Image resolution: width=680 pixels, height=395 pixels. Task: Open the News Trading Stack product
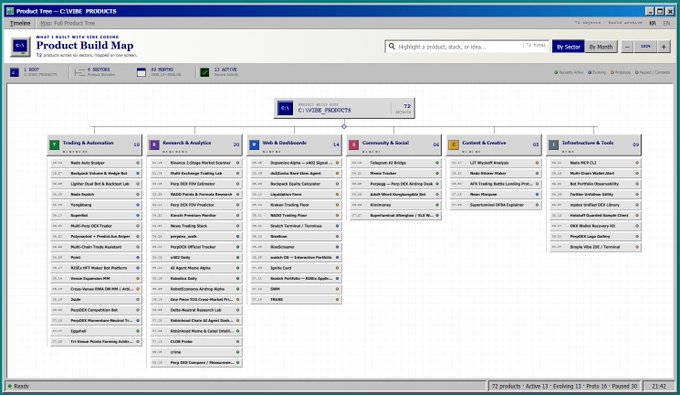(196, 226)
